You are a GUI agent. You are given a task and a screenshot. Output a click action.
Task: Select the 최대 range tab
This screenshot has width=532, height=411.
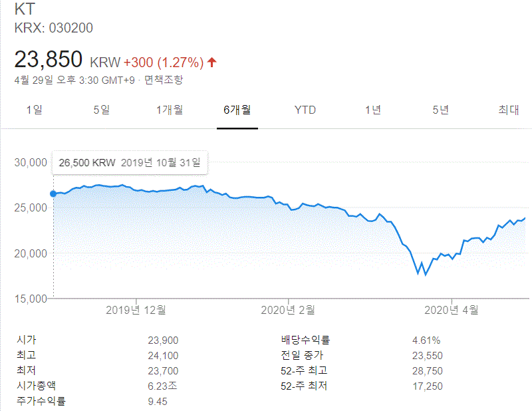click(x=509, y=110)
